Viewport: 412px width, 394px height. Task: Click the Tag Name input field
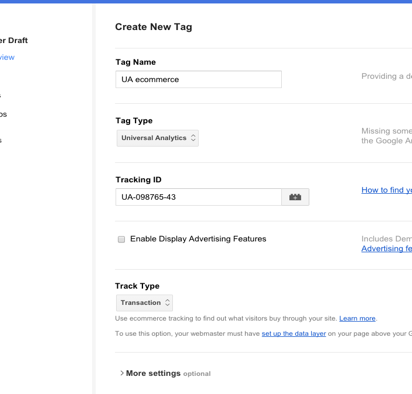[198, 79]
